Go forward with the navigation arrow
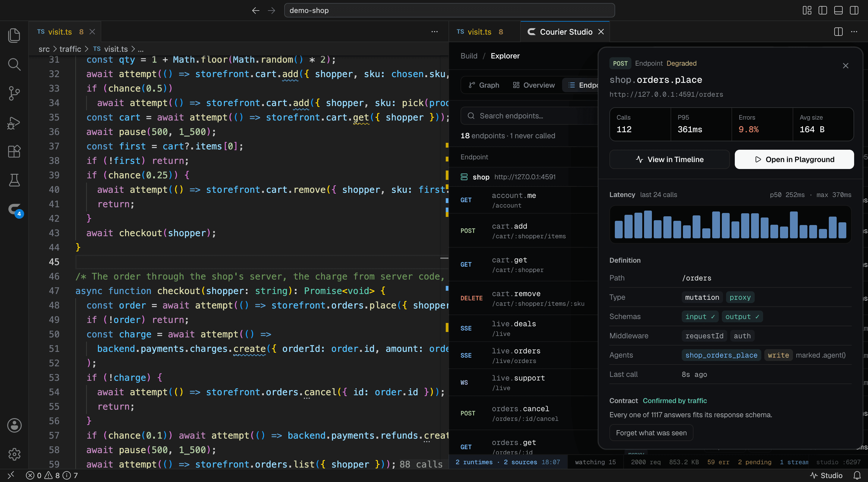The image size is (868, 482). click(x=272, y=11)
